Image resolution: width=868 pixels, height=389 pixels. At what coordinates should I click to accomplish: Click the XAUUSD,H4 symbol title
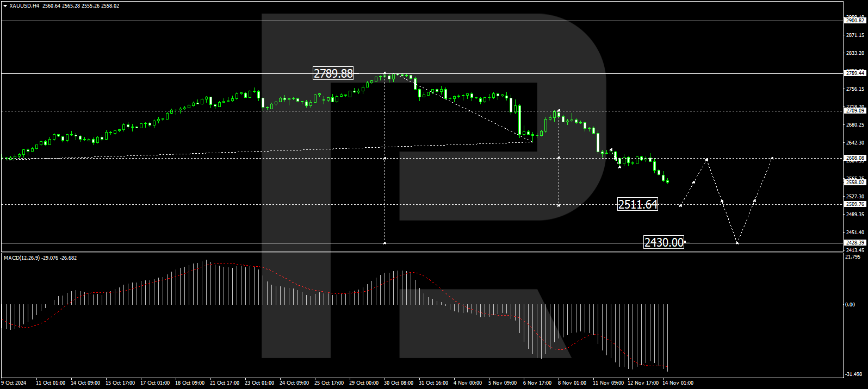pyautogui.click(x=24, y=6)
